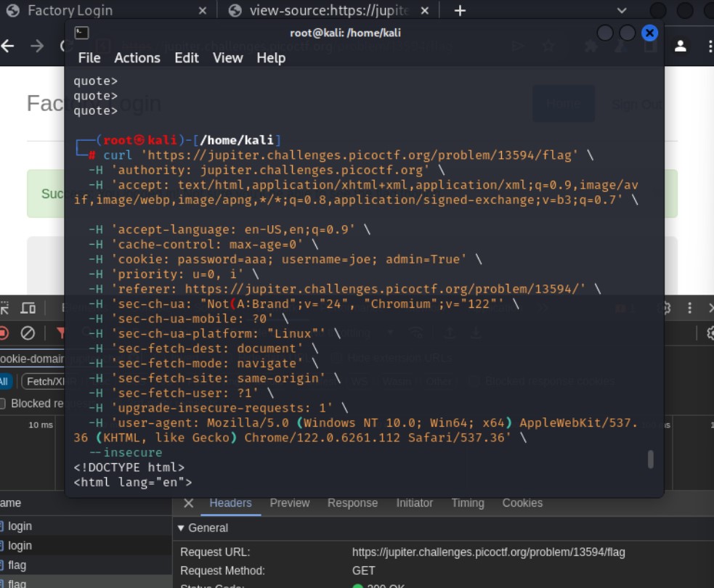This screenshot has height=588, width=714.
Task: Switch to the Cookies tab
Action: 522,503
